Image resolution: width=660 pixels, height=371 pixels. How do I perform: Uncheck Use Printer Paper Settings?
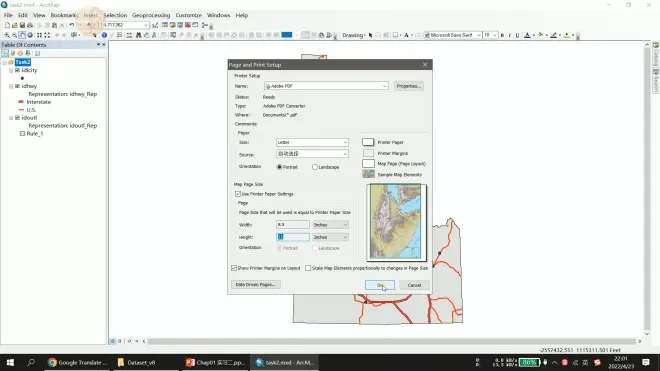click(x=238, y=194)
